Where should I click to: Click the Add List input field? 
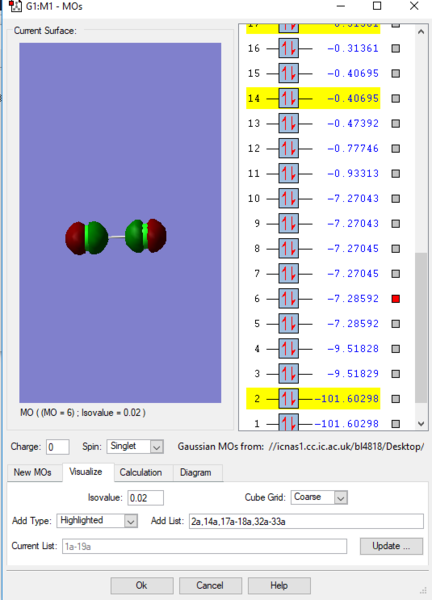click(x=306, y=522)
